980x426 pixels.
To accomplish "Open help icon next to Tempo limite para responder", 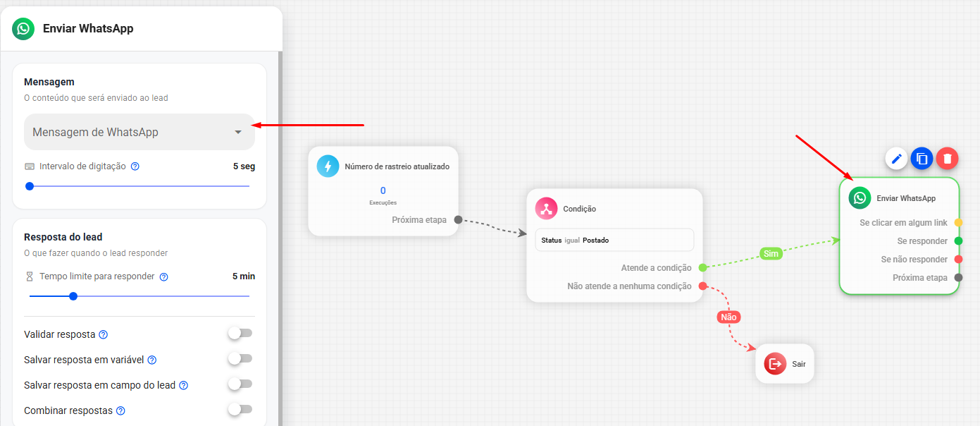I will pyautogui.click(x=163, y=276).
